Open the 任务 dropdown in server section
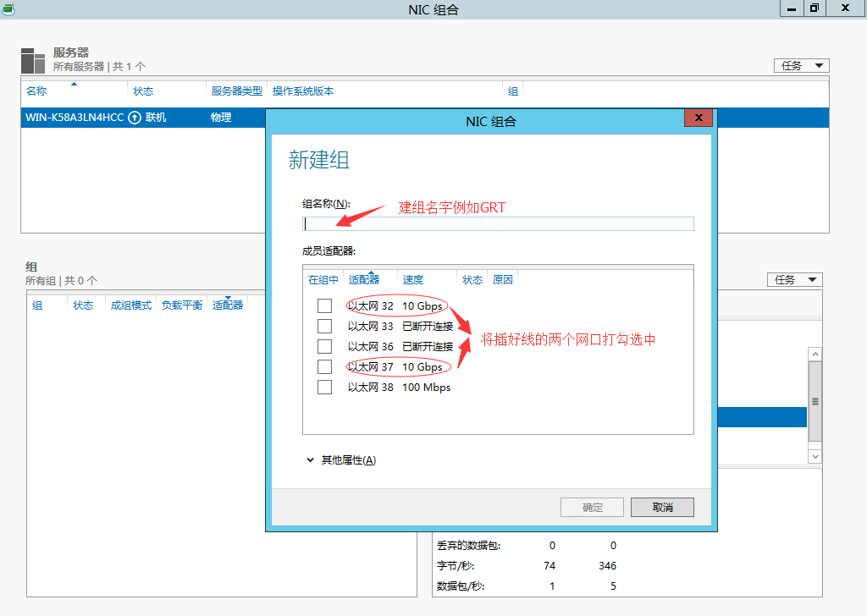Image resolution: width=867 pixels, height=616 pixels. pyautogui.click(x=799, y=65)
